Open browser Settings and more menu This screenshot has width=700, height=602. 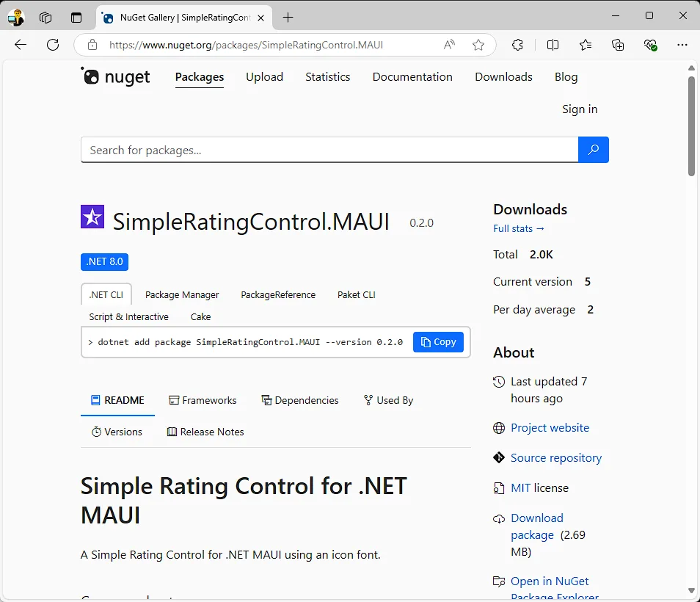[x=682, y=45]
